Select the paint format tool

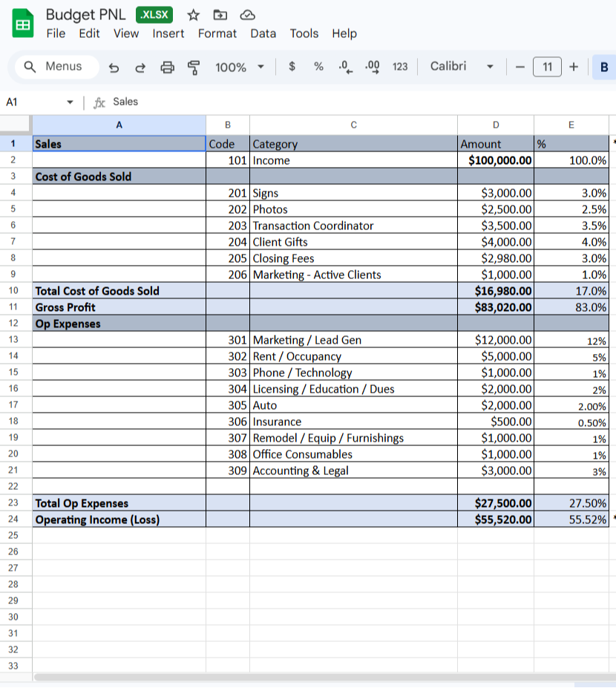(x=194, y=67)
